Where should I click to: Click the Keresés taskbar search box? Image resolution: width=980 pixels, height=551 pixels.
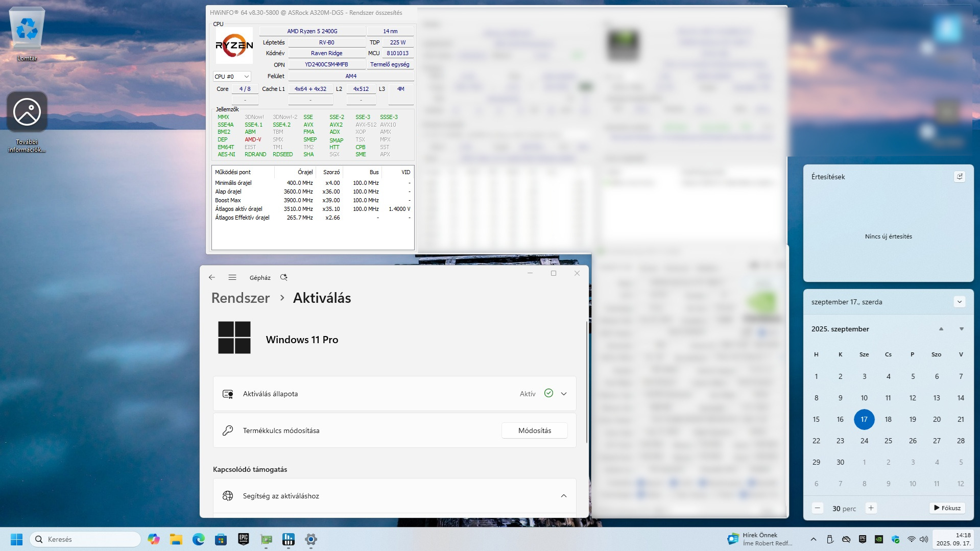pyautogui.click(x=85, y=539)
